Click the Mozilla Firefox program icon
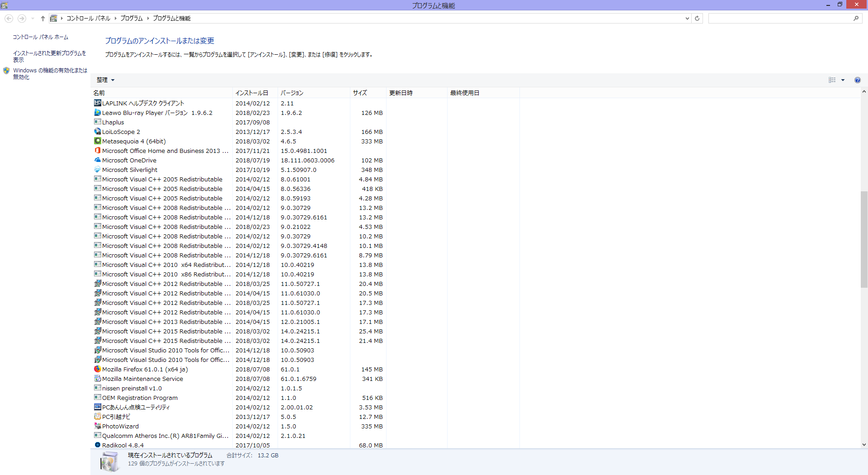Viewport: 868px width, 475px height. 97,369
